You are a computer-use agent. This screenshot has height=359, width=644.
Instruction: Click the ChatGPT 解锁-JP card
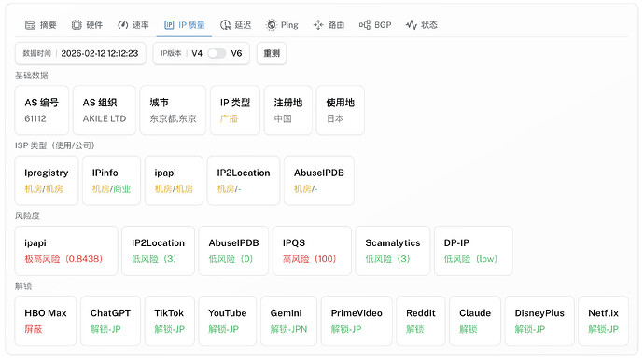point(110,321)
